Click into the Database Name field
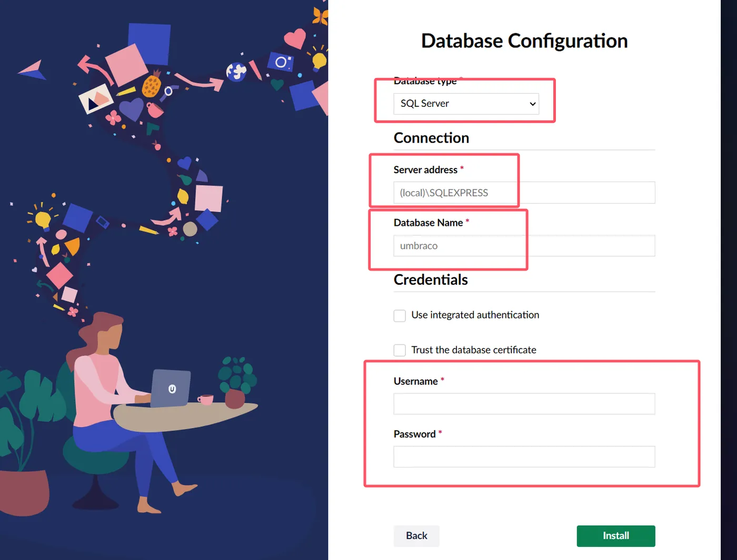The height and width of the screenshot is (560, 737). pyautogui.click(x=524, y=246)
